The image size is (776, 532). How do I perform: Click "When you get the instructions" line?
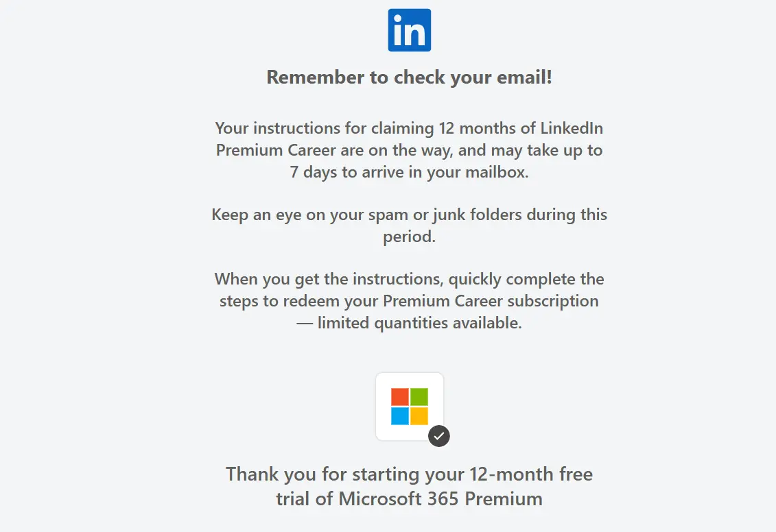point(410,279)
